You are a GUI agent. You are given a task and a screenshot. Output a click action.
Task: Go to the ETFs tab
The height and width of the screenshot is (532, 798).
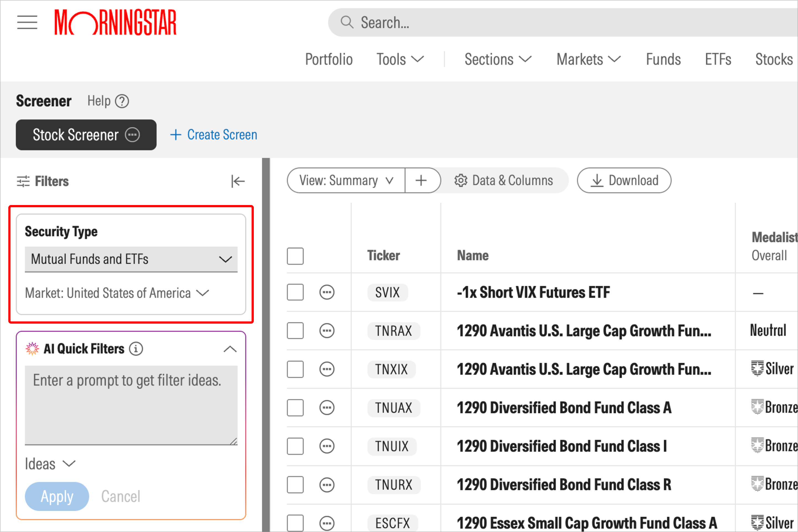click(718, 59)
